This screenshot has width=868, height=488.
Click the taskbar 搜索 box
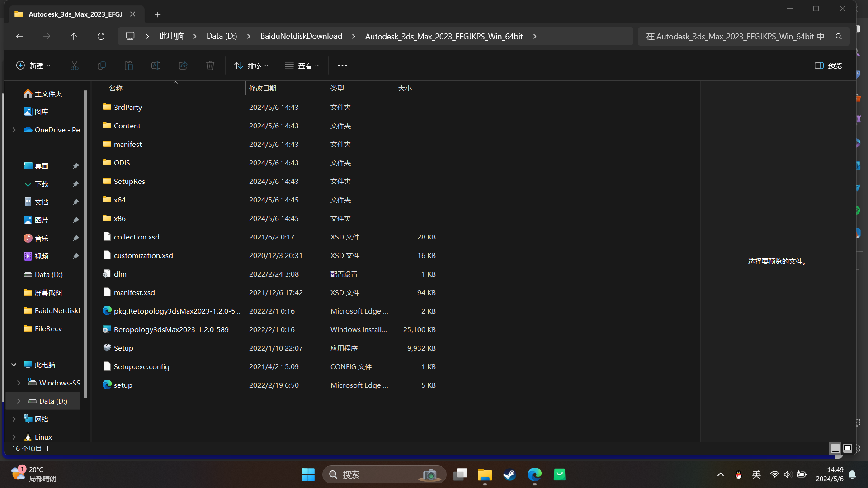[384, 474]
